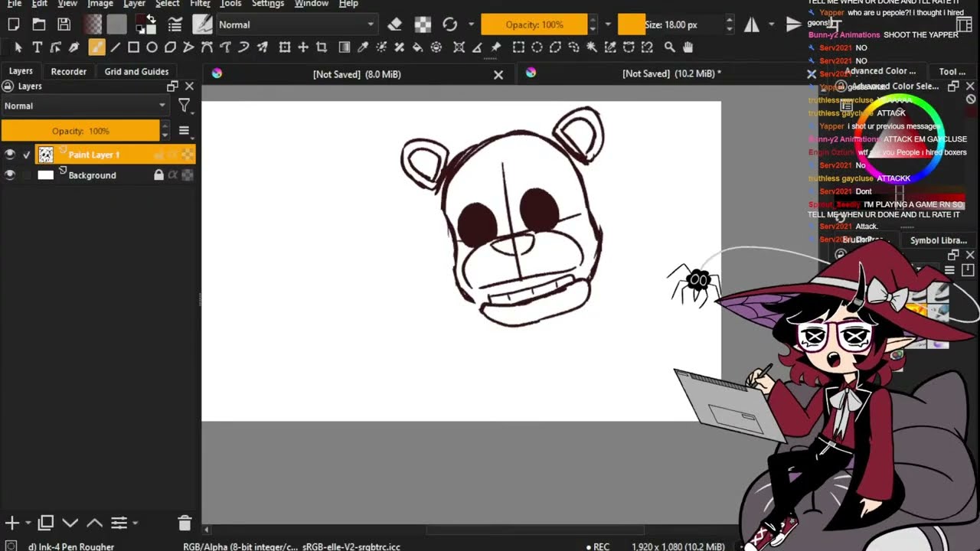Expand the layer blending mode dropdown

(x=85, y=106)
